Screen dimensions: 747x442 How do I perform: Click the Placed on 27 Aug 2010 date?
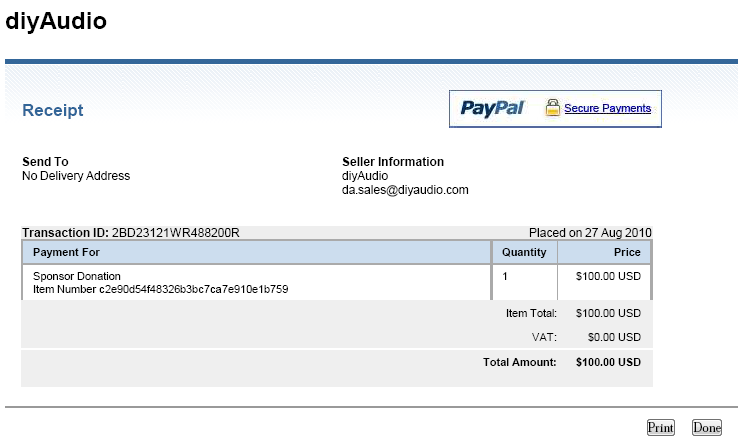(x=590, y=232)
